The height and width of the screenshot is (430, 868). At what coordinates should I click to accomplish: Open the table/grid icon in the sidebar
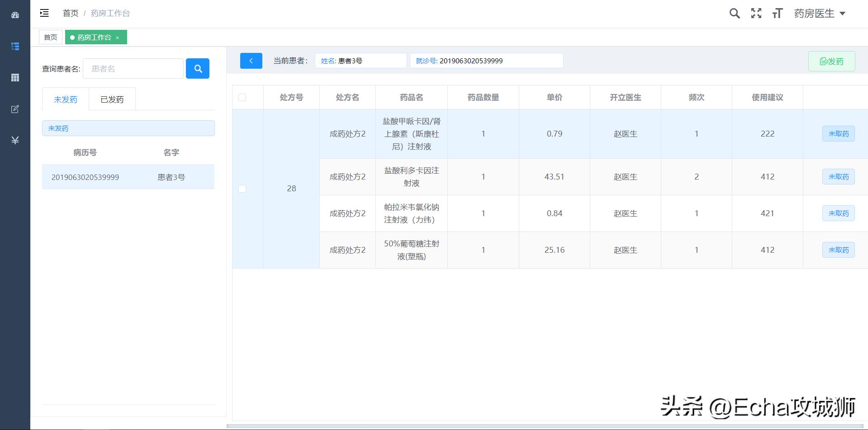pyautogui.click(x=15, y=78)
